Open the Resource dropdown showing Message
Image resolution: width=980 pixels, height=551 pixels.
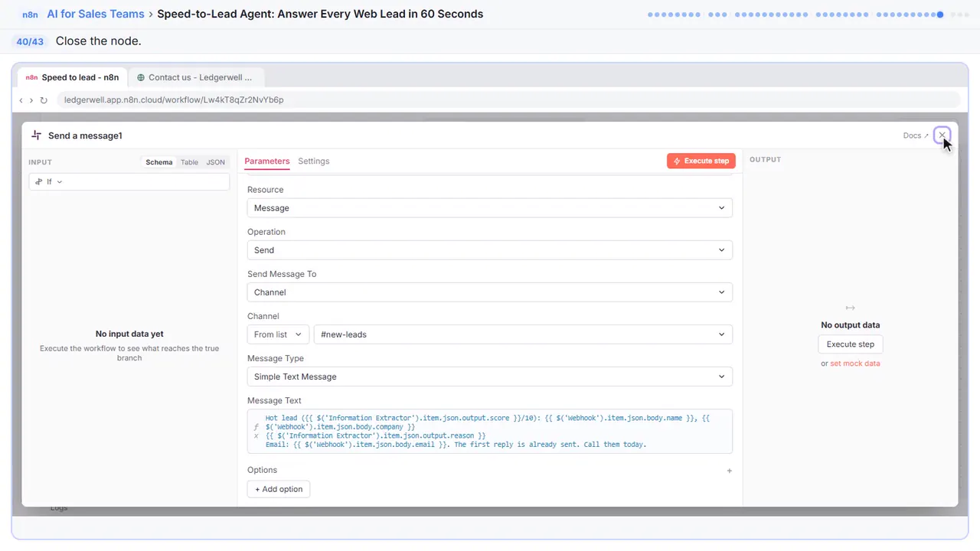[x=489, y=208]
